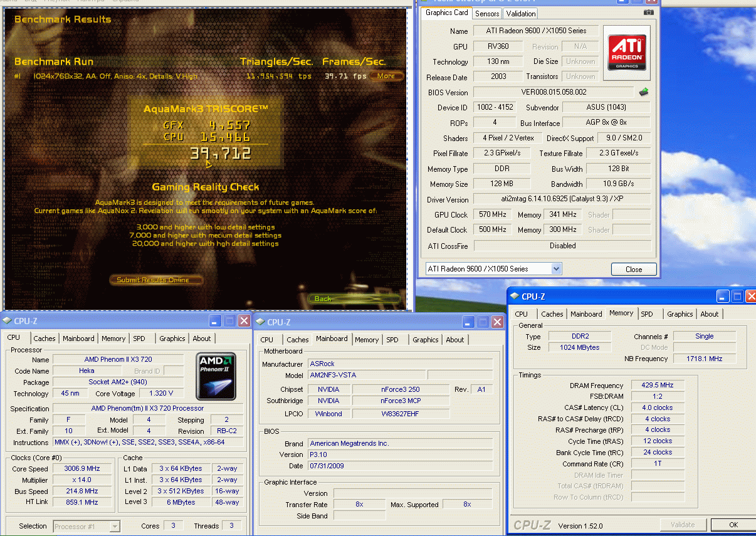The height and width of the screenshot is (536, 756).
Task: Click the GPU-Z camera screenshot icon
Action: pos(649,12)
